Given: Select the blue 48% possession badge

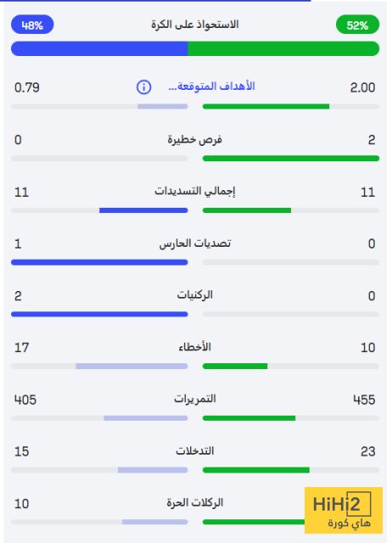Looking at the screenshot, I should coord(32,25).
